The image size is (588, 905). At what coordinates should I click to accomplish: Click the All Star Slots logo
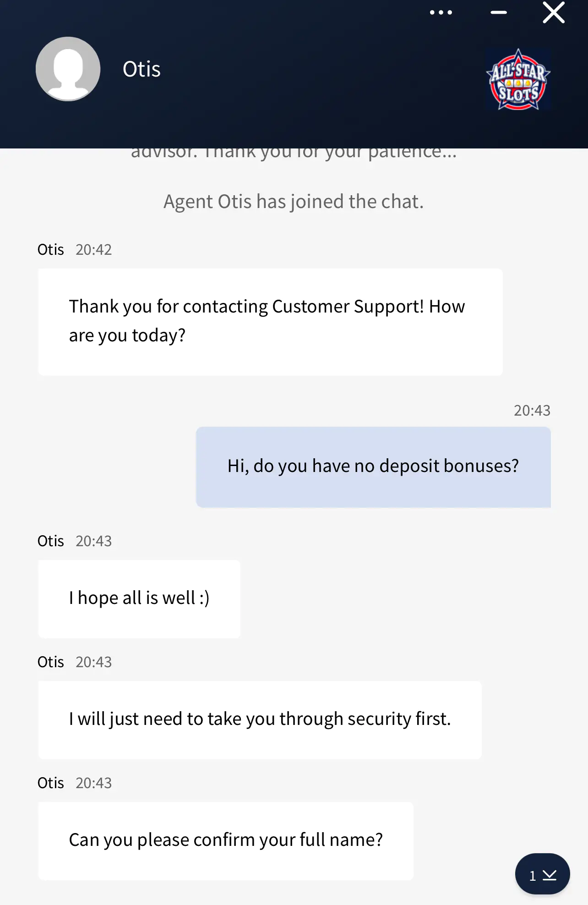(518, 79)
